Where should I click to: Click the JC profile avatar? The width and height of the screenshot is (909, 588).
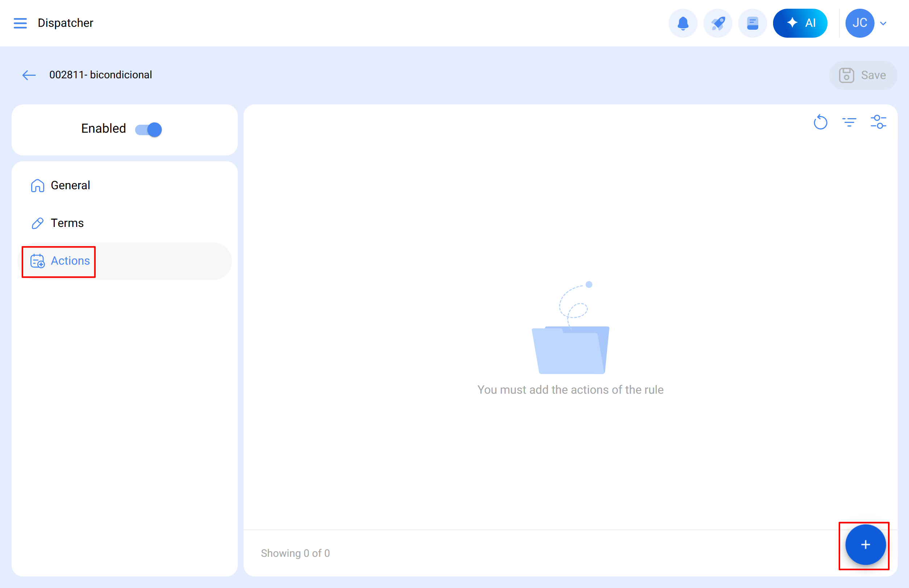tap(859, 23)
